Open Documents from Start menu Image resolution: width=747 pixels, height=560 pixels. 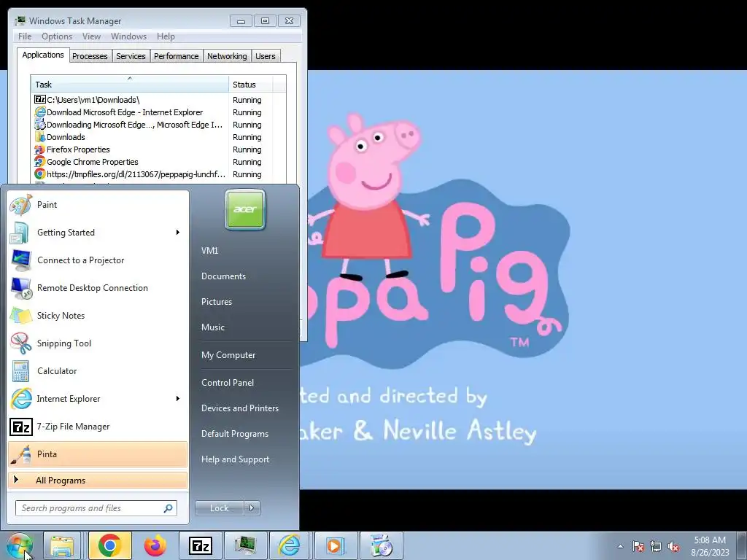(x=223, y=276)
